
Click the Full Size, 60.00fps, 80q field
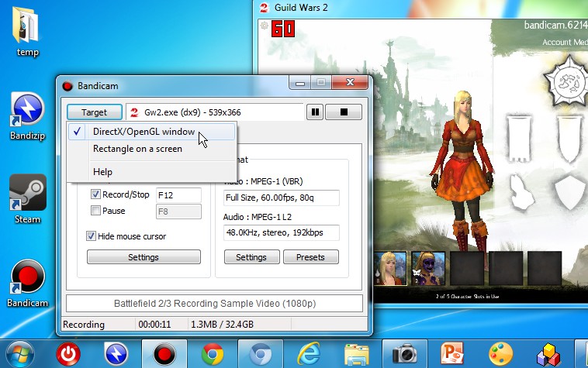282,198
